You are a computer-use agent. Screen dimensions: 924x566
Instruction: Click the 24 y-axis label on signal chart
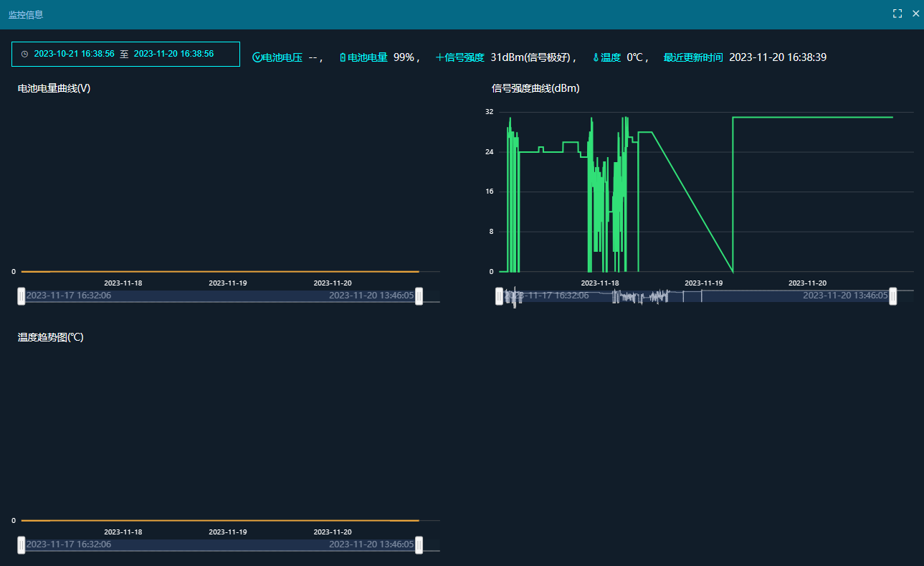490,152
